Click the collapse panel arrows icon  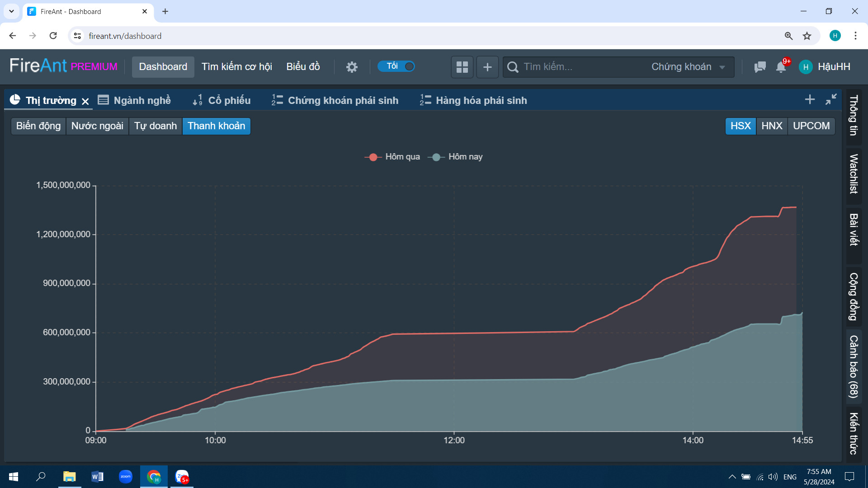coord(831,99)
